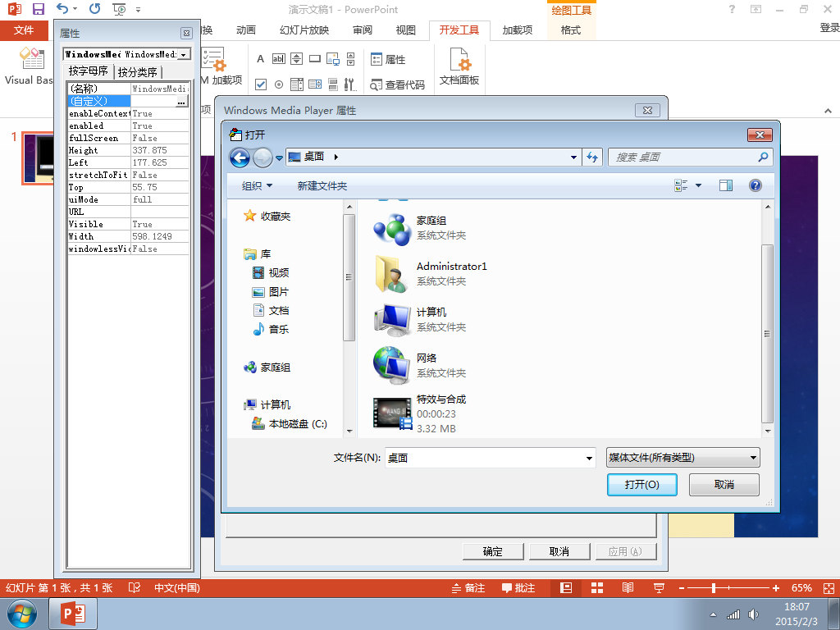
Task: Open help with the blue question icon
Action: tap(755, 185)
